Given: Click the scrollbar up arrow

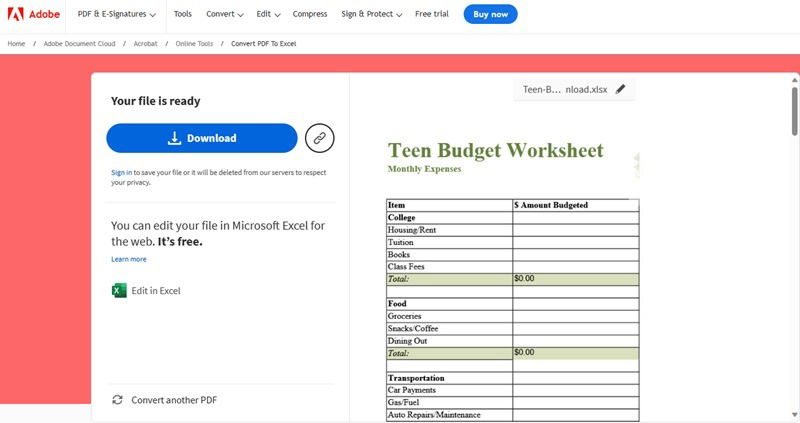Looking at the screenshot, I should [794, 80].
